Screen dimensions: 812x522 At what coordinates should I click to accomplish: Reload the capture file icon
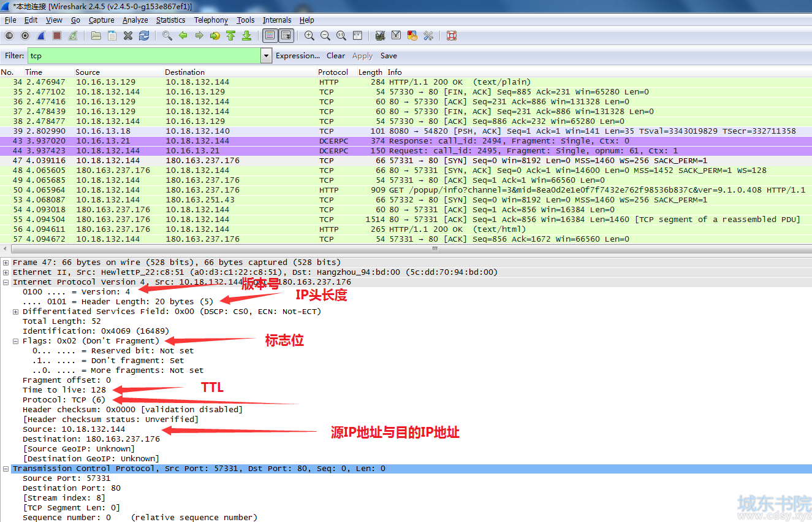click(144, 36)
